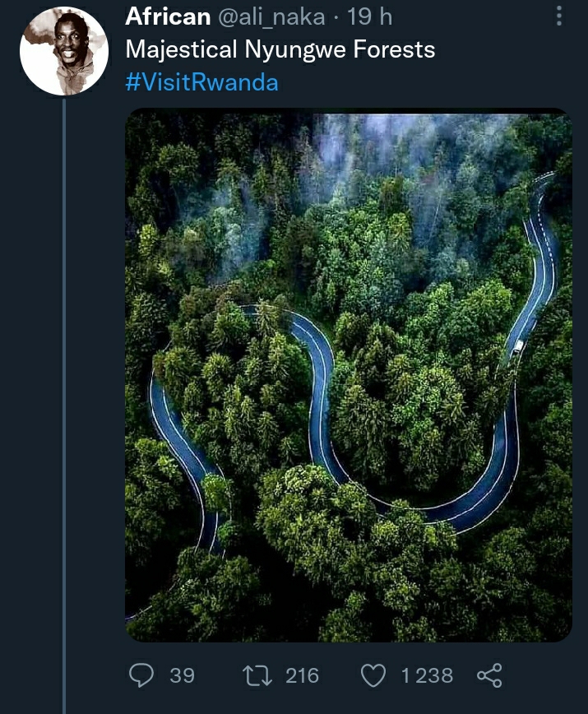This screenshot has height=714, width=588.
Task: Retweet using the arrows icon
Action: [x=257, y=675]
